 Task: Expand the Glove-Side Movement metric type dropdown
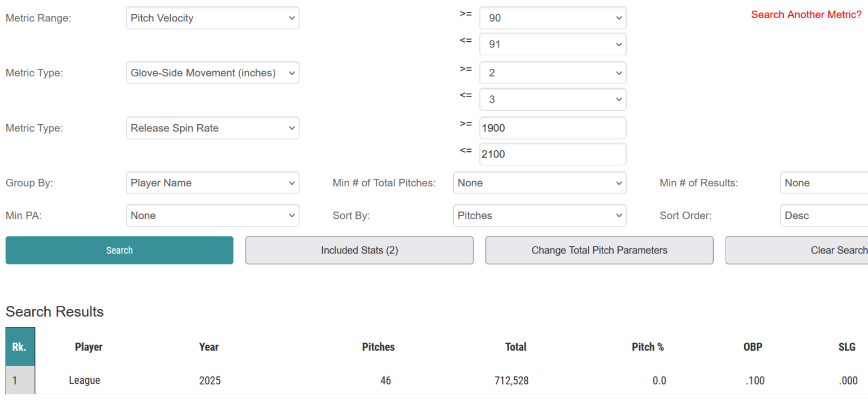click(x=212, y=73)
